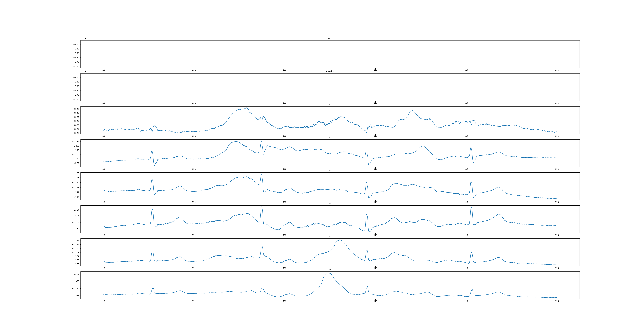
Task: Click y-axis tick −1.350 on V6 plot
Action: click(76, 274)
